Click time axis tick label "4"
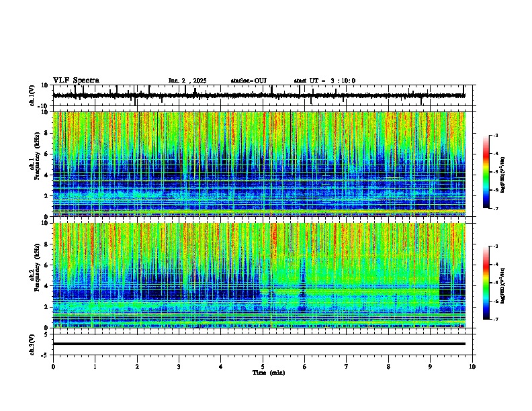The width and height of the screenshot is (532, 411). (x=221, y=367)
